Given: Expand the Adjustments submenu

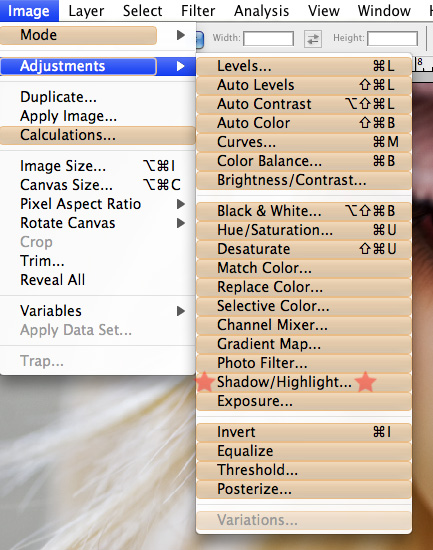Looking at the screenshot, I should click(x=98, y=66).
